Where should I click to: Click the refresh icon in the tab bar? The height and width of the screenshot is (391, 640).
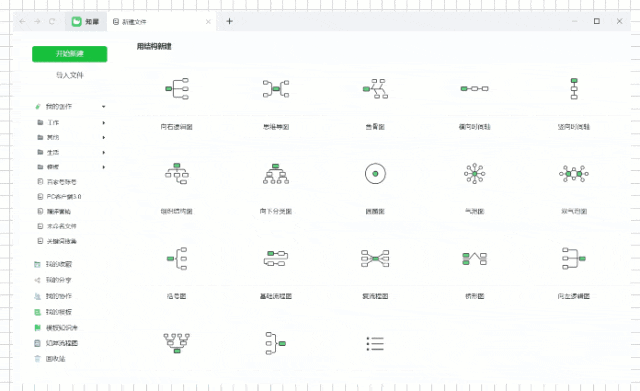(x=52, y=21)
